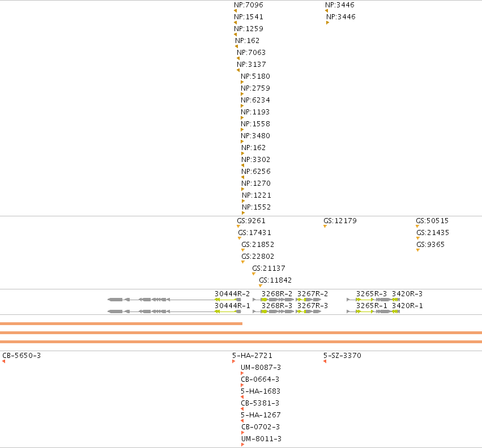Click the NP:1552 feature
Viewport: 482px width, 448px height.
257,207
